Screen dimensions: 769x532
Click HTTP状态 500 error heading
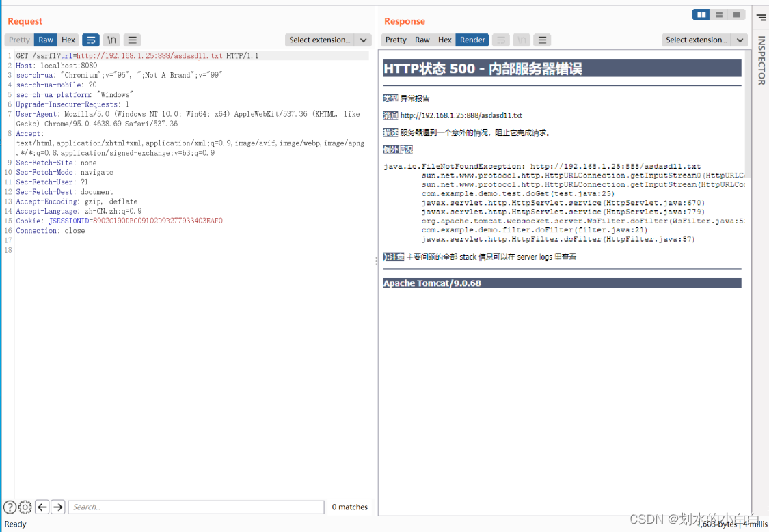point(483,68)
